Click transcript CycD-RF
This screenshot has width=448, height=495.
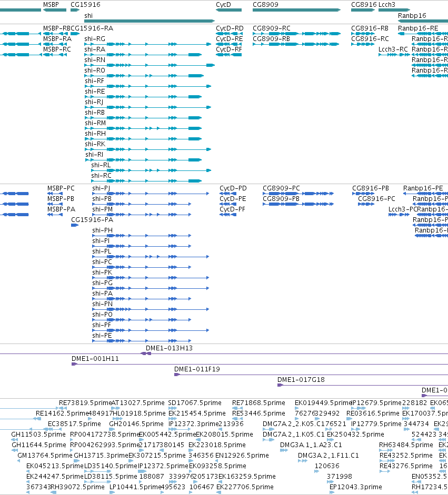pos(229,55)
